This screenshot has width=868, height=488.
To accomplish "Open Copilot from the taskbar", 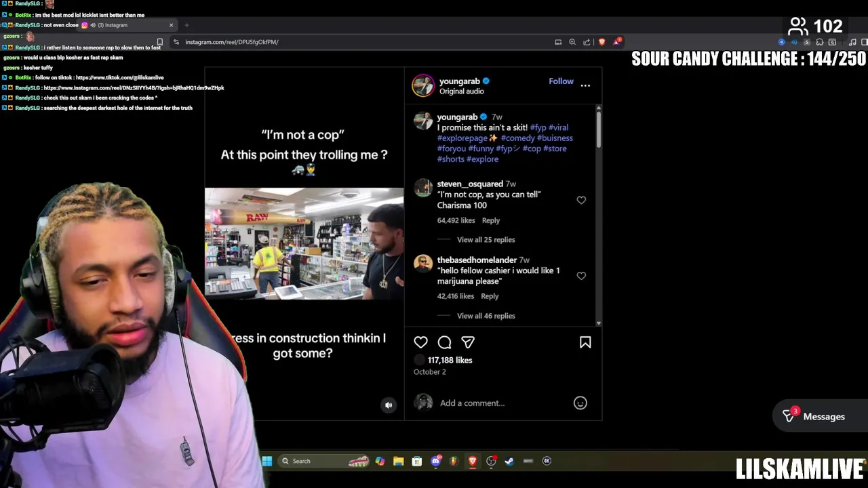I will click(x=380, y=461).
